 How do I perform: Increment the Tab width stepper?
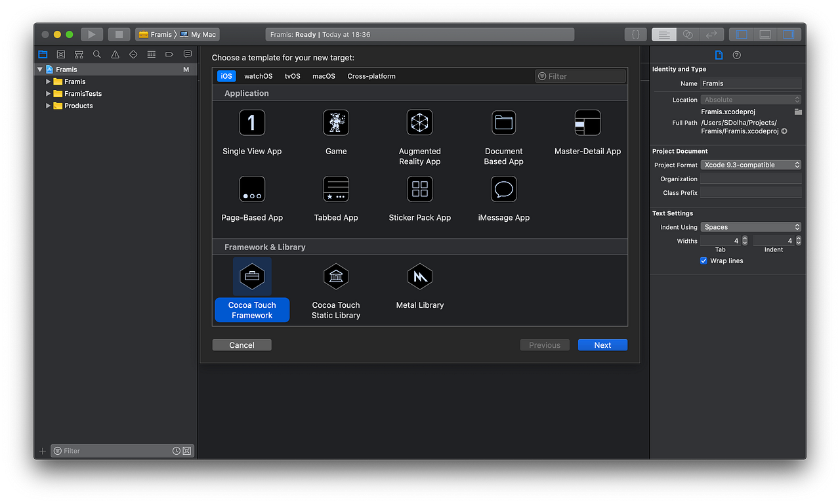point(744,238)
